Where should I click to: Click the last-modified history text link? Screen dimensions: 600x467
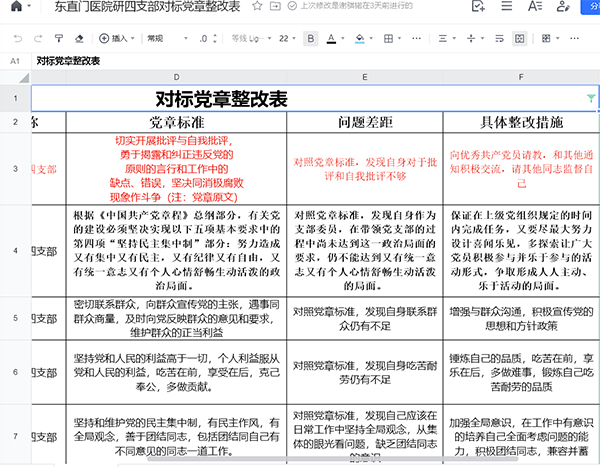(x=371, y=7)
